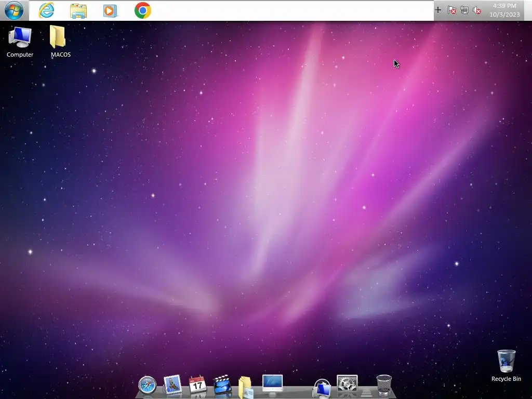Click the muted speaker volume icon
Viewport: 532px width, 399px height.
pyautogui.click(x=477, y=10)
